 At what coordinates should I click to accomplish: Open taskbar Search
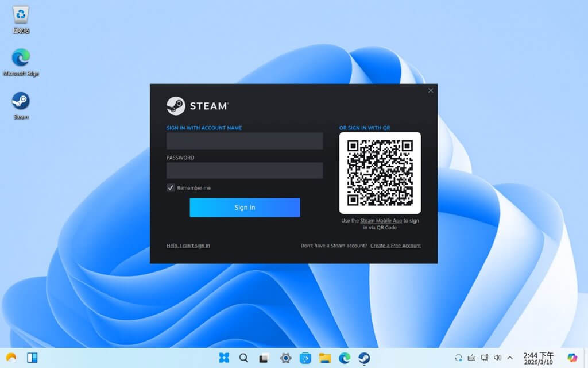tap(243, 358)
